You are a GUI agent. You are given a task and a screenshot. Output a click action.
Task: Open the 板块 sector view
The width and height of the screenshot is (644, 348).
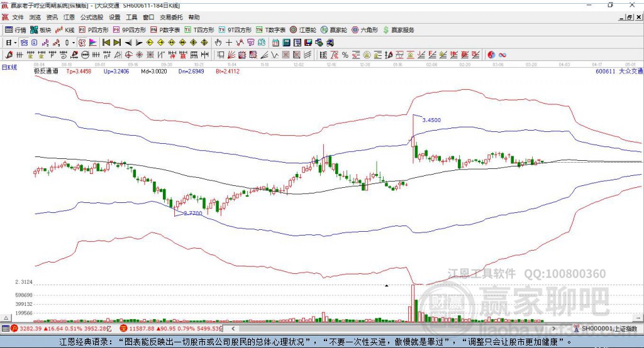[40, 30]
